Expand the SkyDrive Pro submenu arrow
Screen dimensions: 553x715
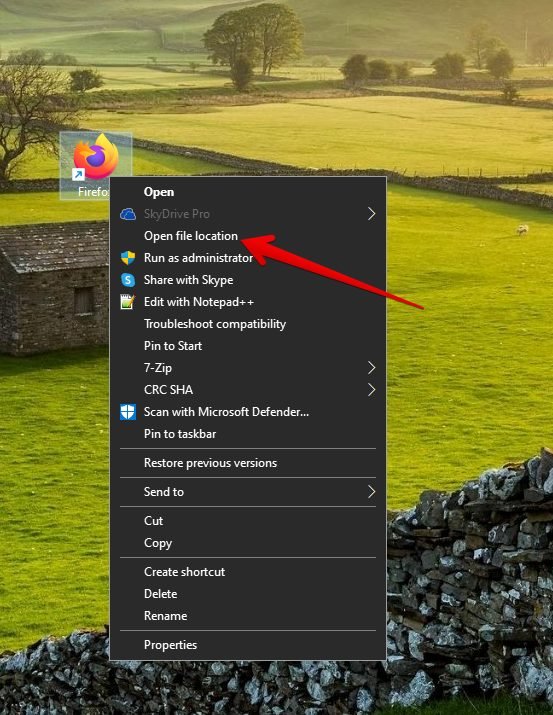click(x=372, y=214)
